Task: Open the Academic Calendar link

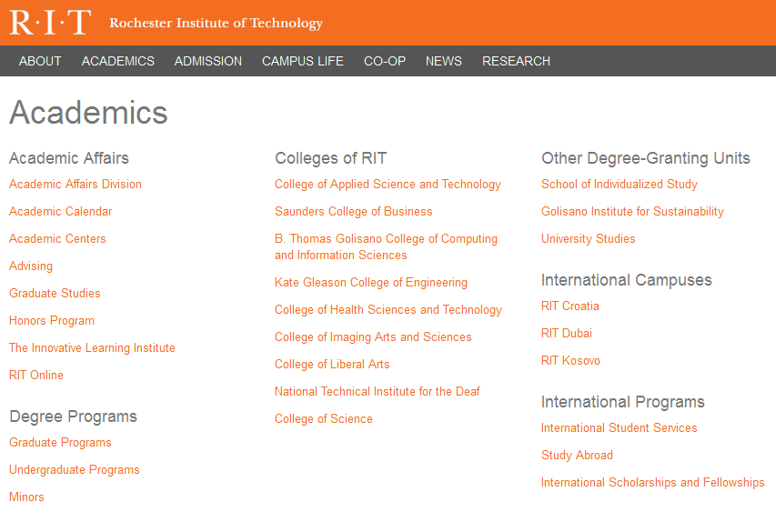Action: 61,212
